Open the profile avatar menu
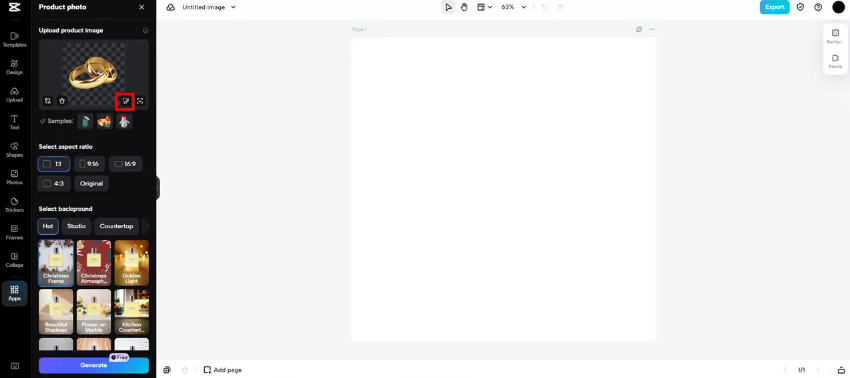Screen dimensions: 850x378 838,8
